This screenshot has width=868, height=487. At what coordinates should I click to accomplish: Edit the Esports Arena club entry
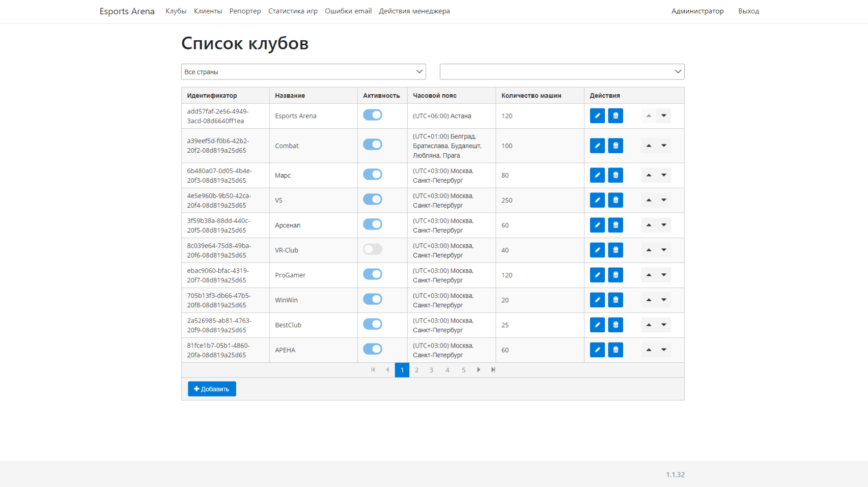coord(597,116)
